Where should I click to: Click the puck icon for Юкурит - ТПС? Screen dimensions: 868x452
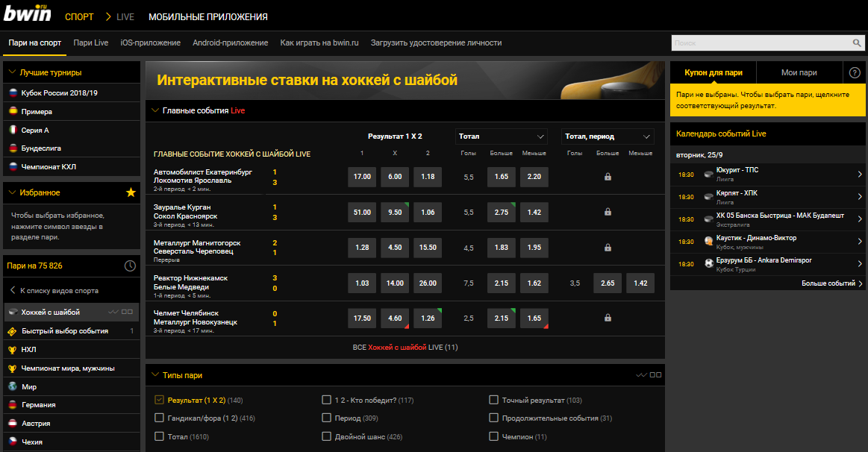708,175
